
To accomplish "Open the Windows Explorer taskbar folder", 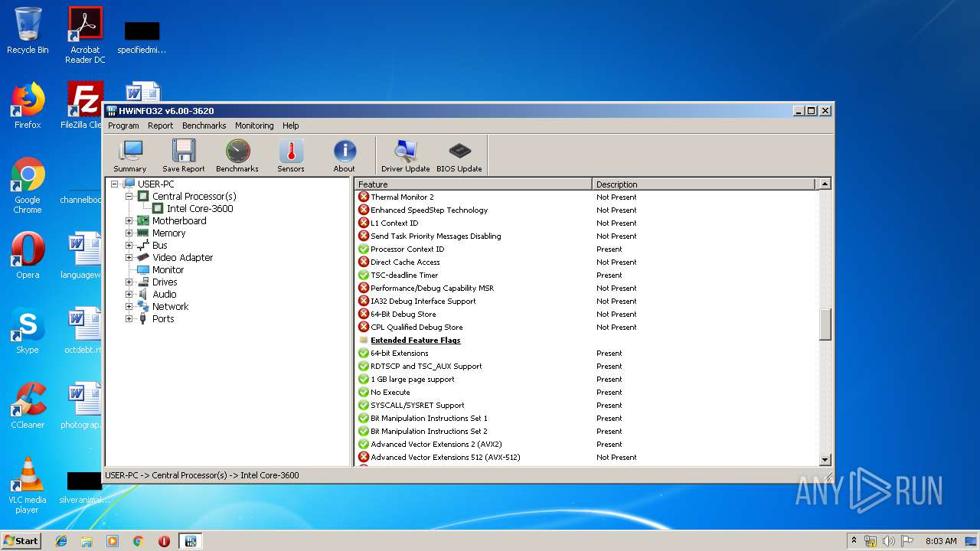I will coord(87,541).
